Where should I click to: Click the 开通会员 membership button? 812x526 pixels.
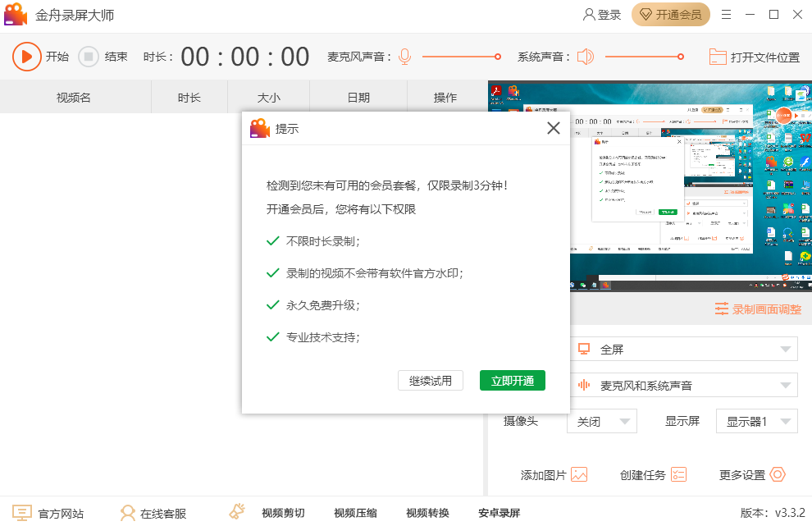[671, 15]
